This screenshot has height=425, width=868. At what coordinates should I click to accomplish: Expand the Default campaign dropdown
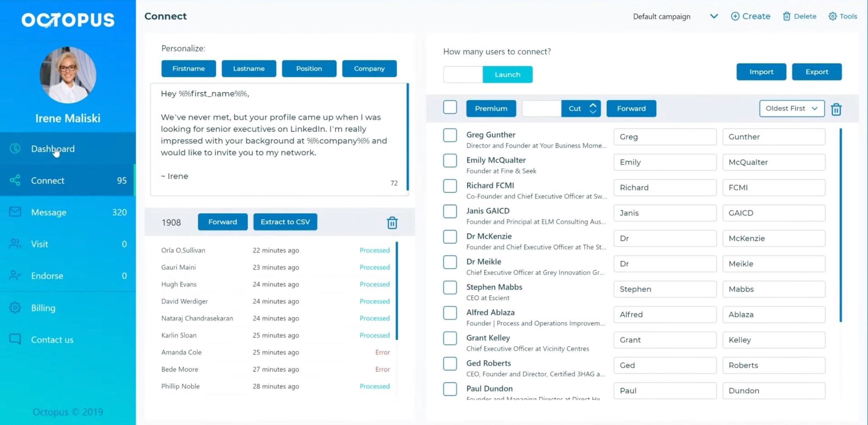676,16
